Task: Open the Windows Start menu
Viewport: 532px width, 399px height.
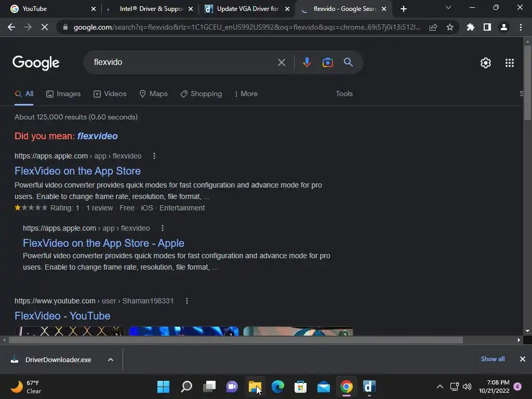Action: point(163,387)
